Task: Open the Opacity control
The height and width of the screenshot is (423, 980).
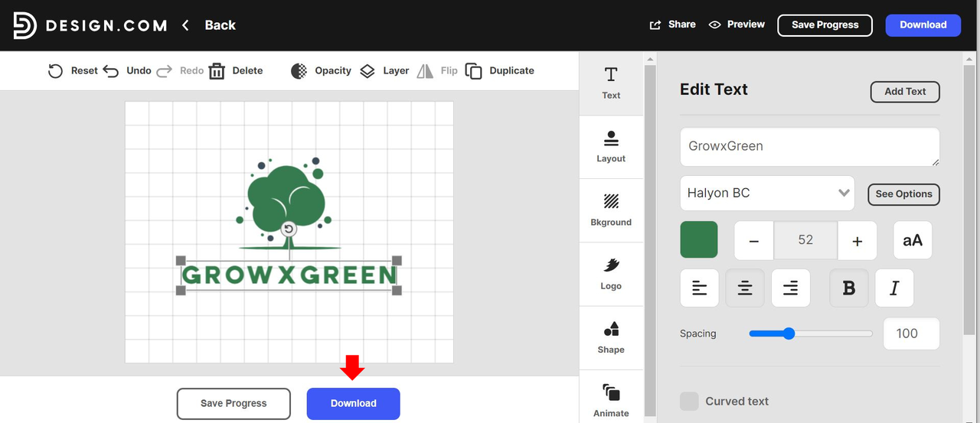Action: point(321,71)
